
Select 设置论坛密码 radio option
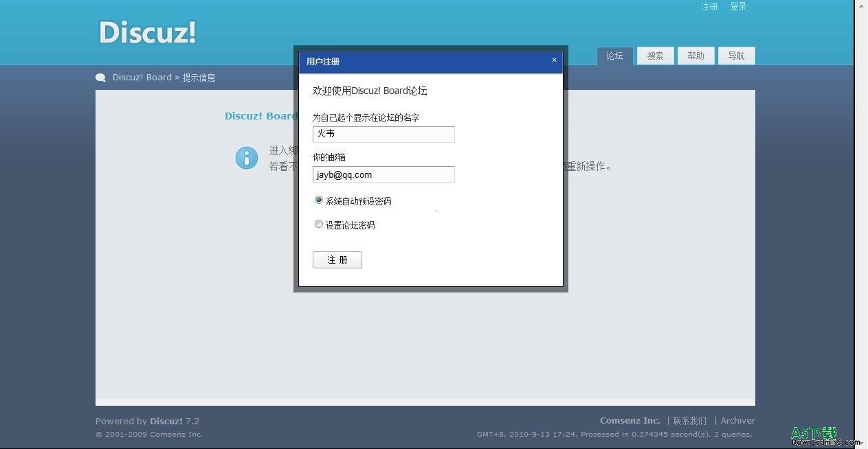pos(319,224)
